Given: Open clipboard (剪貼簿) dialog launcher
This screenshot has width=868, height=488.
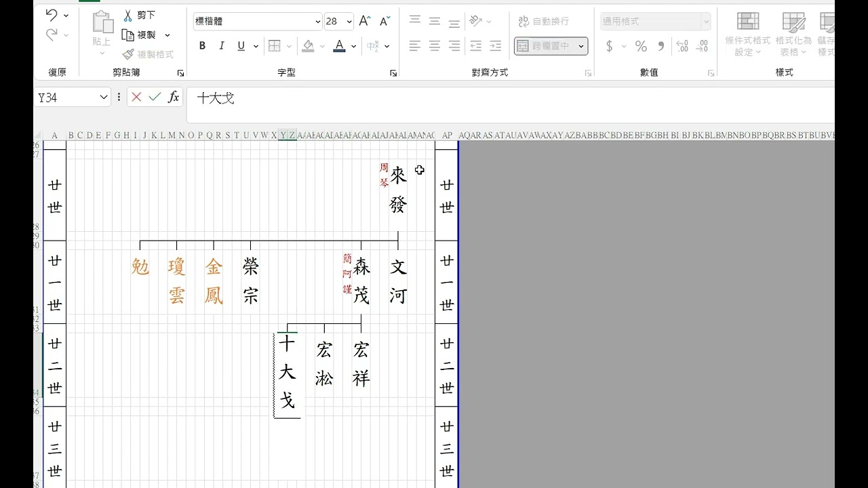Looking at the screenshot, I should (180, 73).
